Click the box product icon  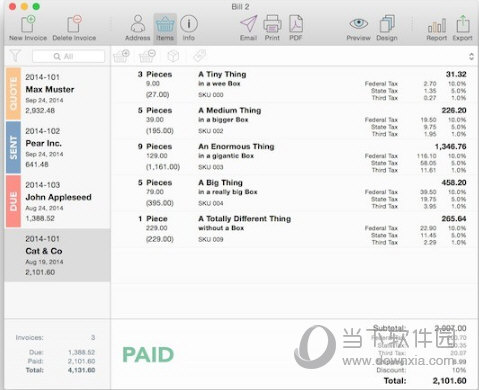[x=173, y=56]
